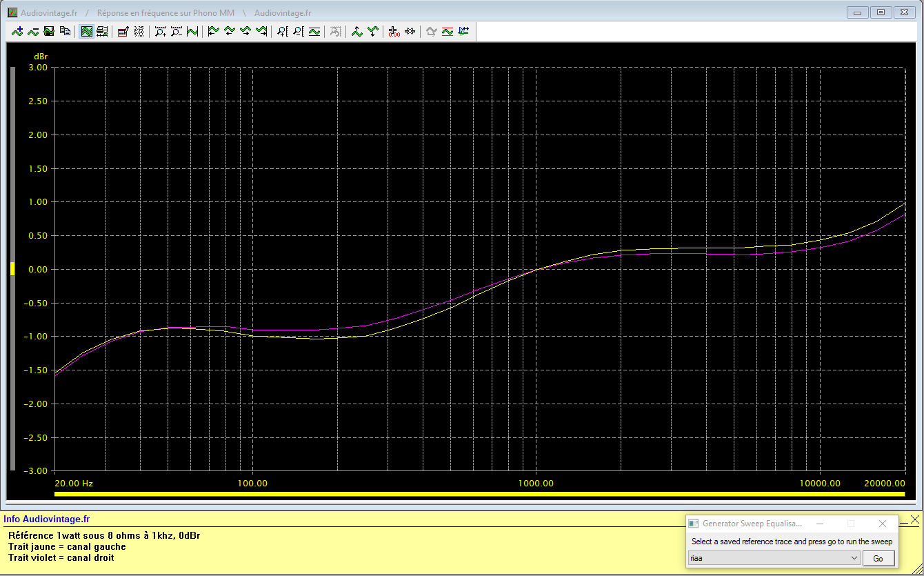Image resolution: width=924 pixels, height=576 pixels.
Task: Toggle the highlighted graph display mode button
Action: pyautogui.click(x=86, y=31)
